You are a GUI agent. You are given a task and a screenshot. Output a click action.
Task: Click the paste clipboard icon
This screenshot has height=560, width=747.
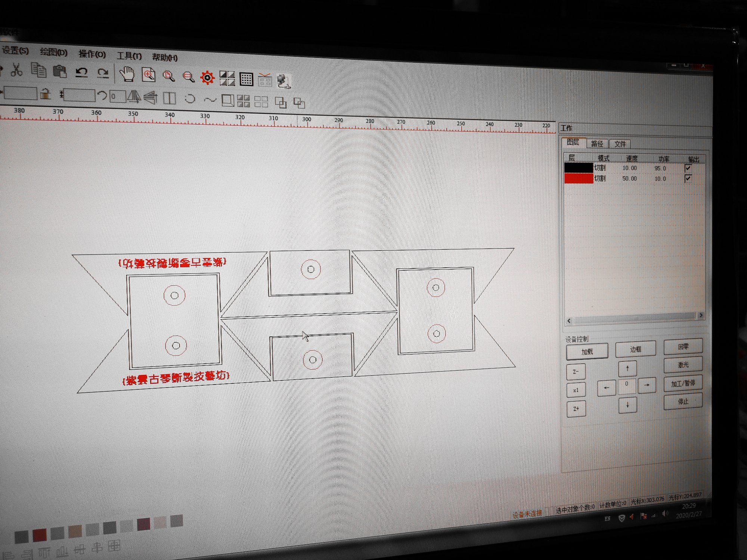click(60, 71)
